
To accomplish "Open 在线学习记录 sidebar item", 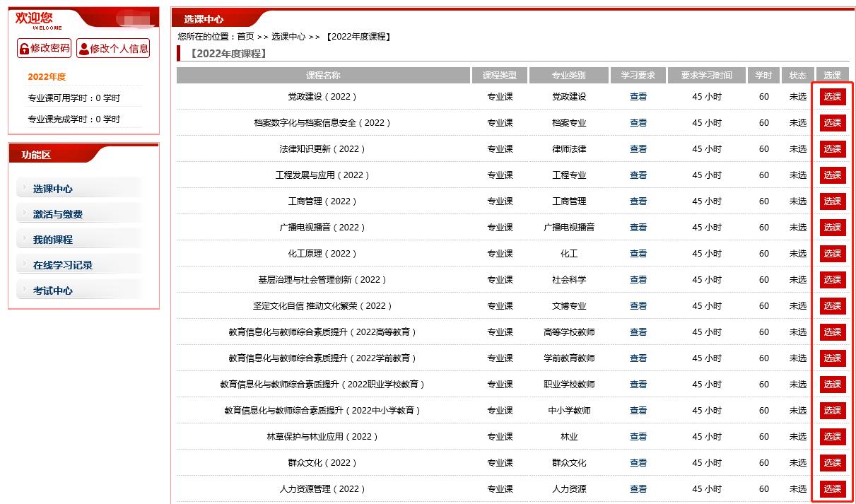I will [63, 265].
